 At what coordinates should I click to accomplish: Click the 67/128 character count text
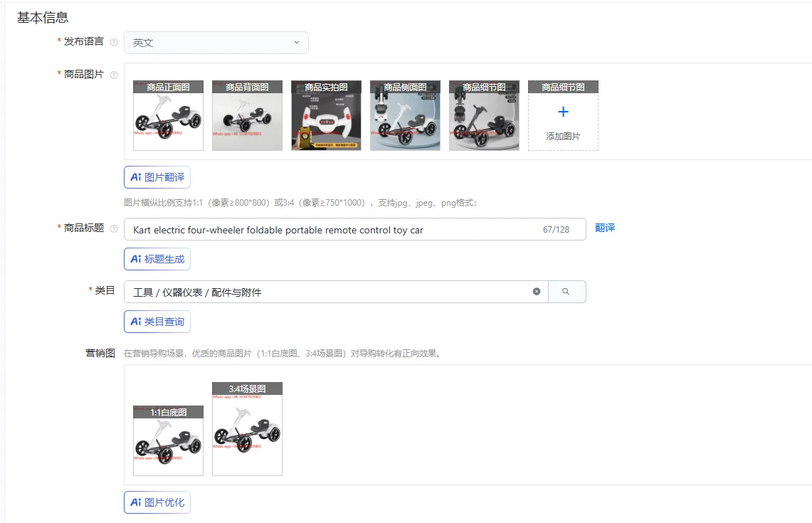click(557, 230)
